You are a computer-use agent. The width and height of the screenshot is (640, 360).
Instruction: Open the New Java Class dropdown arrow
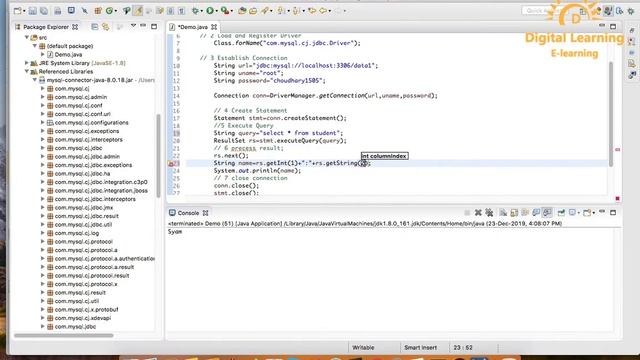tap(116, 11)
